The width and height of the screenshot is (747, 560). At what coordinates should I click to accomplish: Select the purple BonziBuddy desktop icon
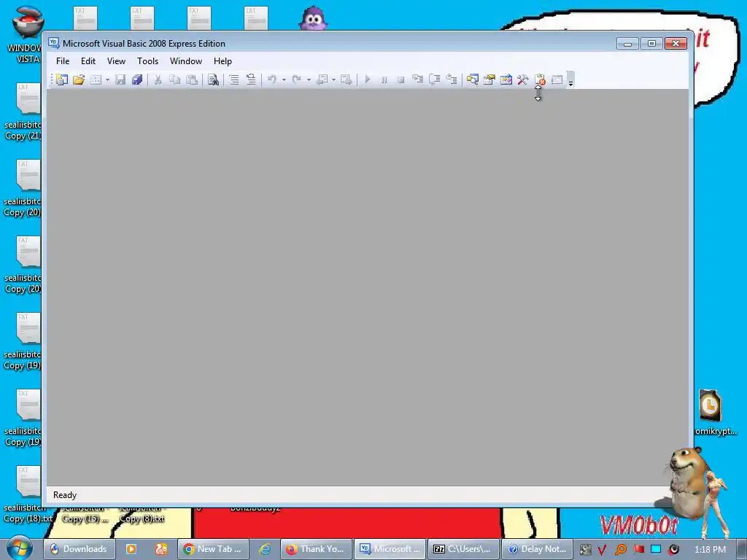[313, 19]
